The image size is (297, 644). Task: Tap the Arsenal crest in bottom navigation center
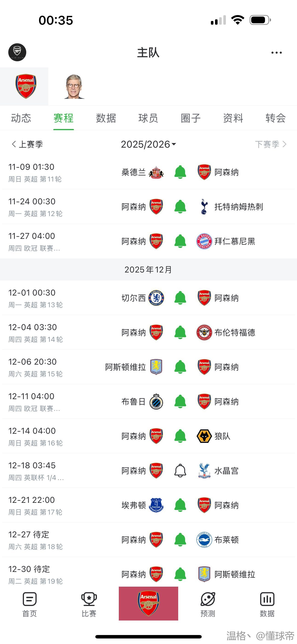point(148,603)
